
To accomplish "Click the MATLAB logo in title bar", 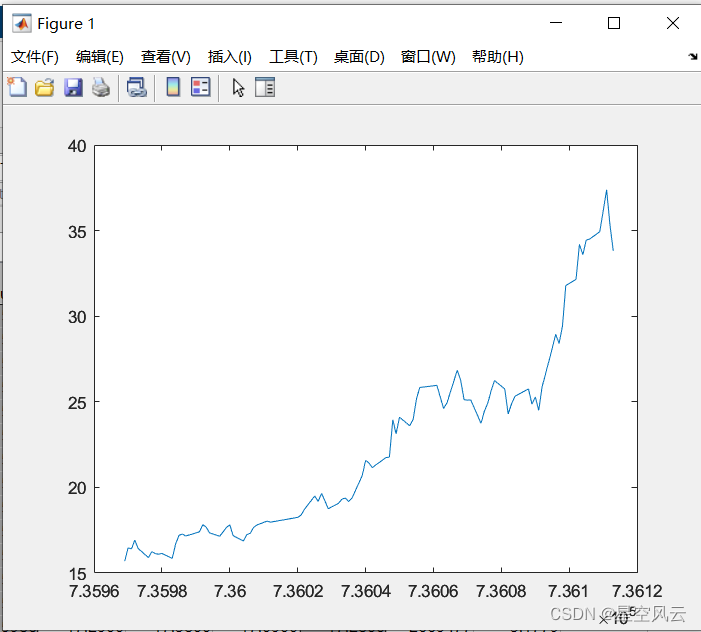I will click(x=21, y=23).
